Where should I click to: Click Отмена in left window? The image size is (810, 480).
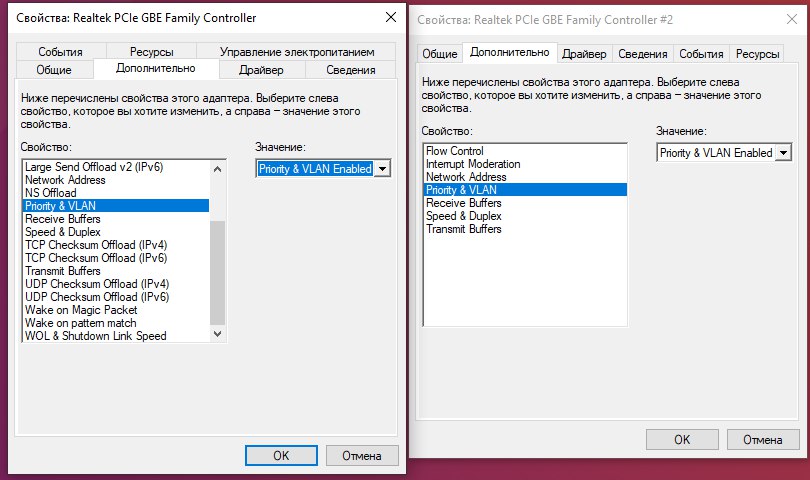pyautogui.click(x=362, y=456)
